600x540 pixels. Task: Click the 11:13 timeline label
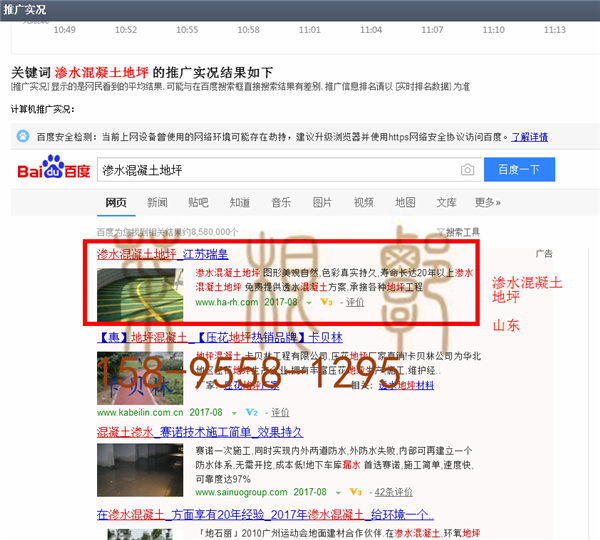coord(554,30)
